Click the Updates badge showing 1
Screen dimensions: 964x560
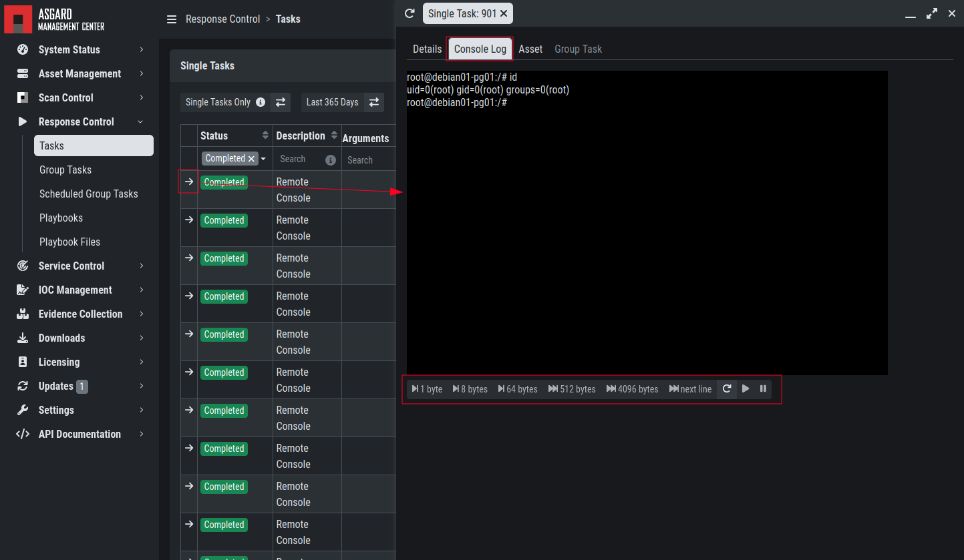pos(82,386)
